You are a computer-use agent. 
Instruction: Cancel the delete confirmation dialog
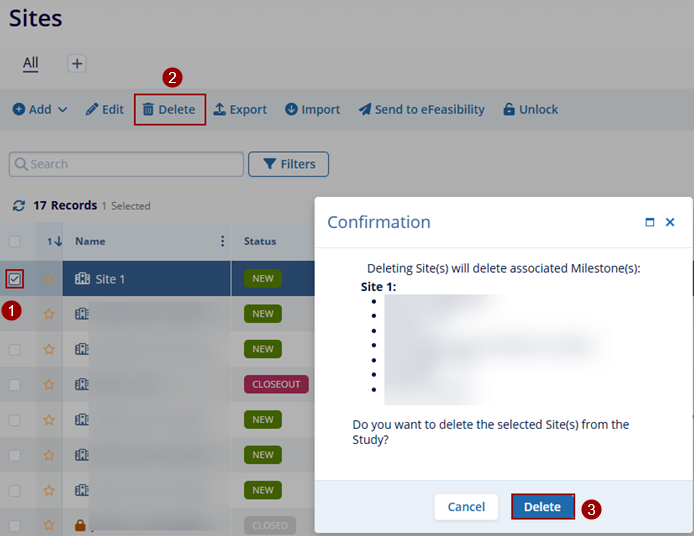[466, 507]
